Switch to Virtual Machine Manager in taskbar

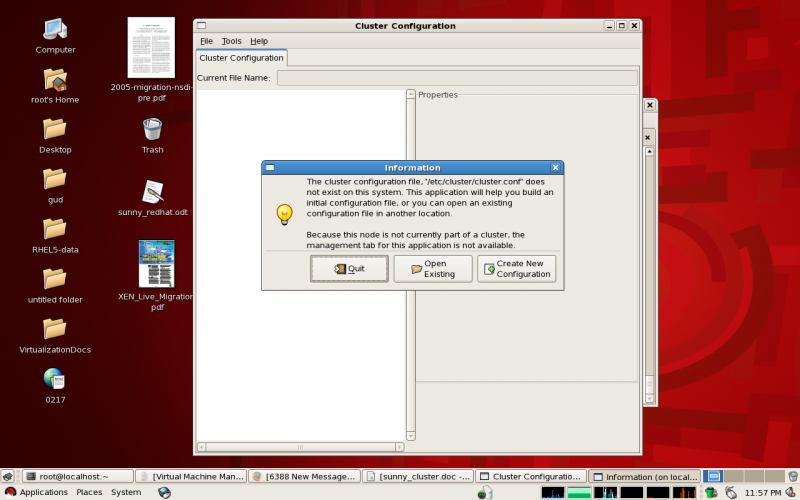(x=191, y=477)
